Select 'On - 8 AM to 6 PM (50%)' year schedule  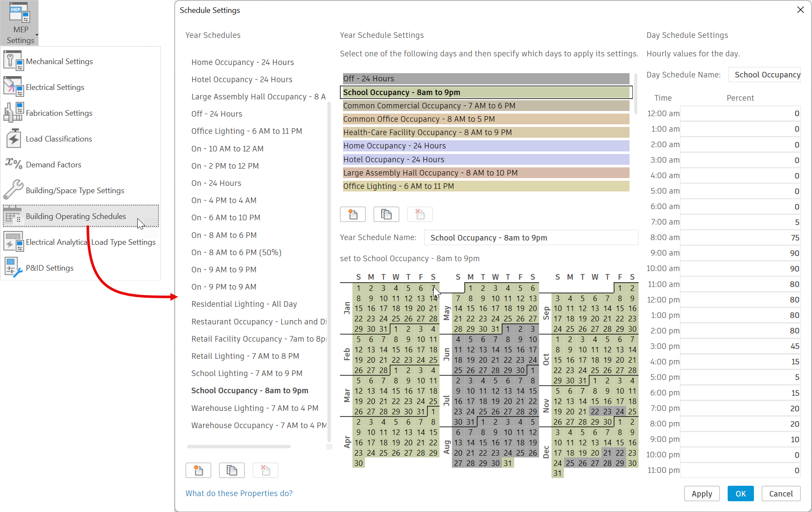point(236,253)
